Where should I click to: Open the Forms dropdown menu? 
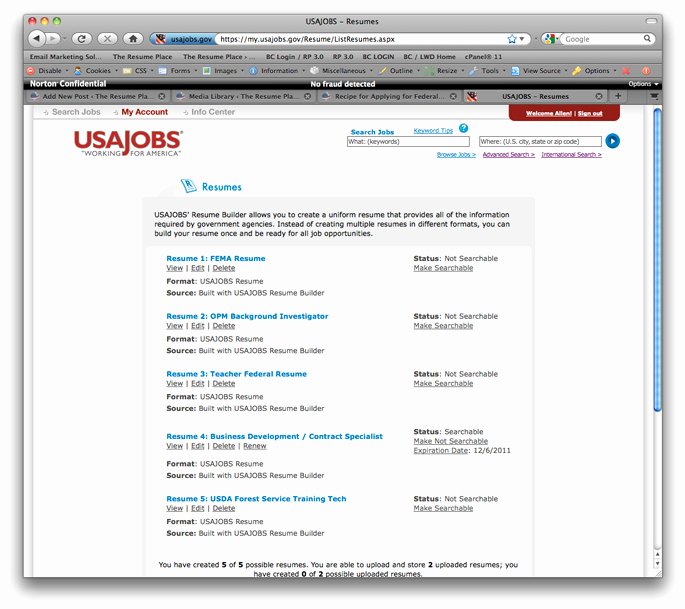pyautogui.click(x=178, y=70)
